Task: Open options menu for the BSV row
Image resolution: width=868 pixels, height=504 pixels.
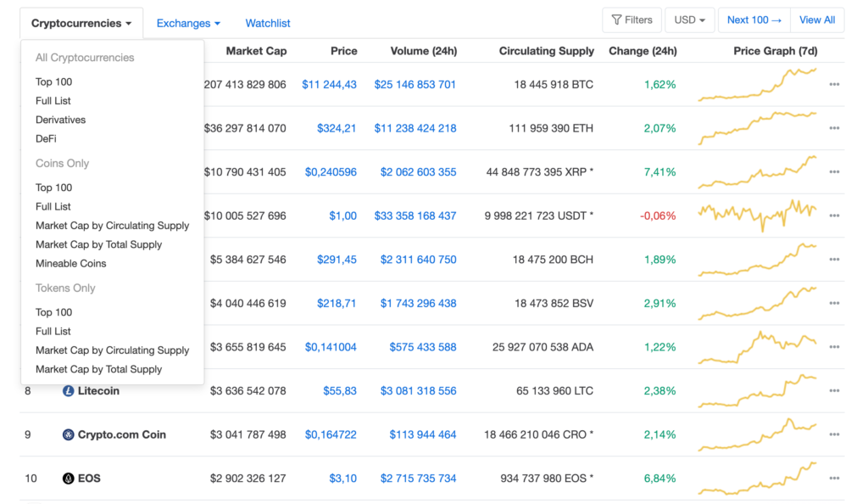Action: 834,303
